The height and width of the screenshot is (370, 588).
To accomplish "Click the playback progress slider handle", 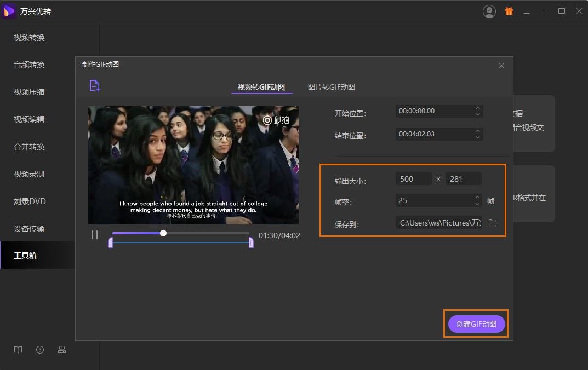I will click(x=163, y=233).
